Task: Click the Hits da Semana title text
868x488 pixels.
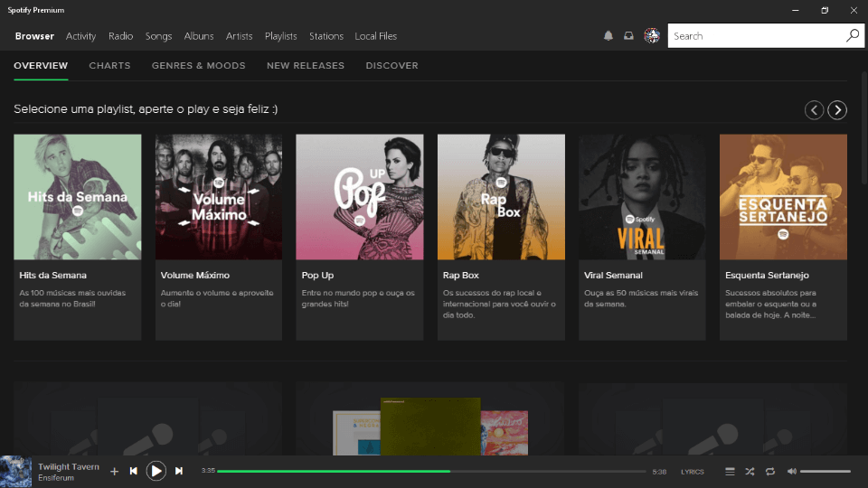Action: point(53,276)
